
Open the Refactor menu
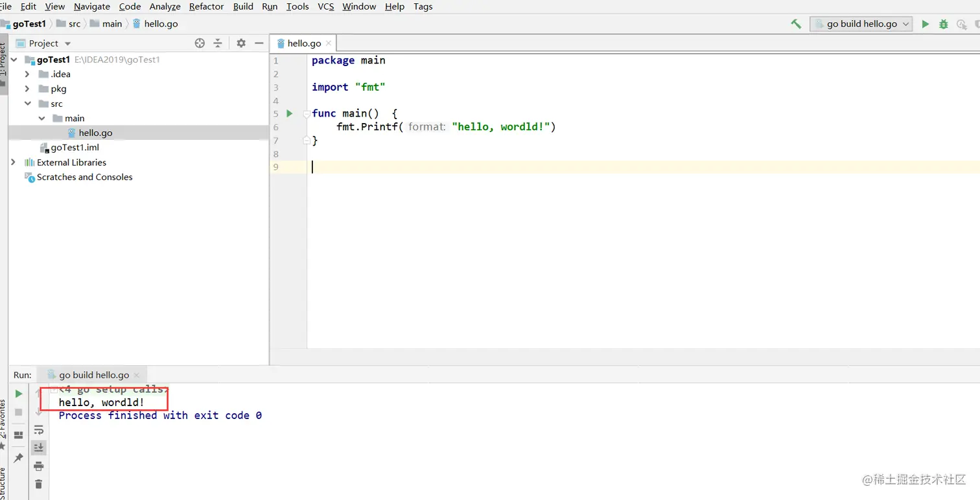pyautogui.click(x=206, y=6)
